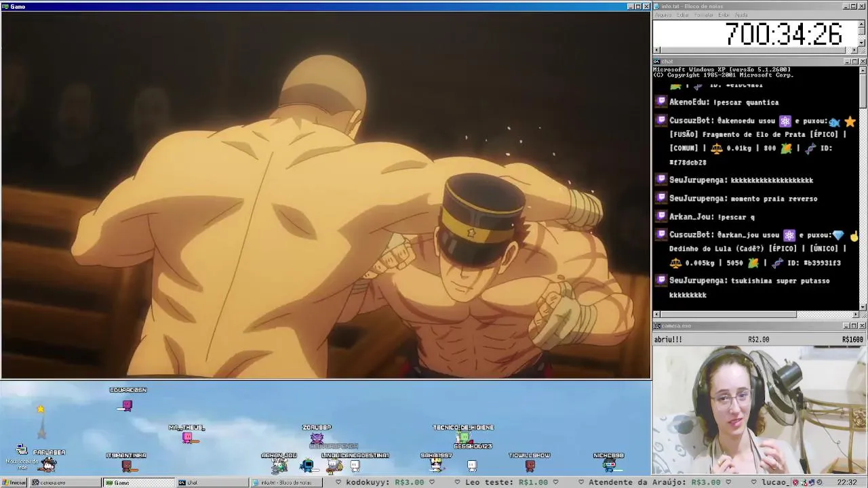Click the 22:32 taskbar clock

847,483
